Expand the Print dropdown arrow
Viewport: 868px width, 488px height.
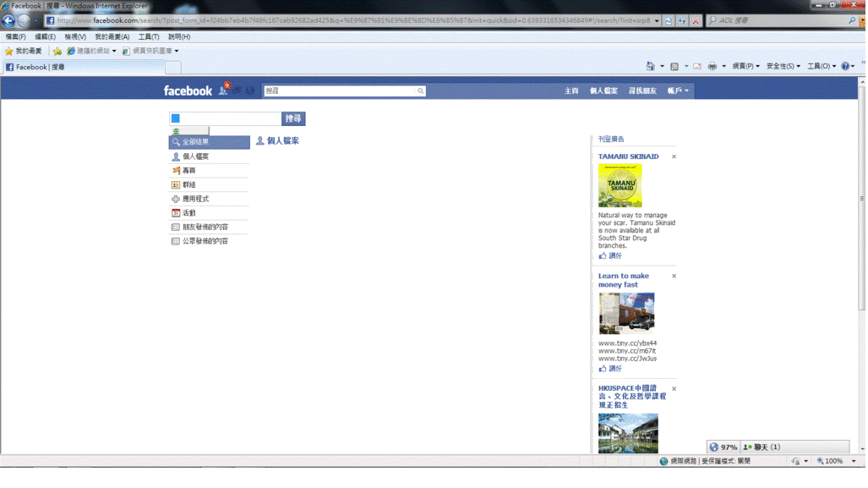pyautogui.click(x=724, y=66)
